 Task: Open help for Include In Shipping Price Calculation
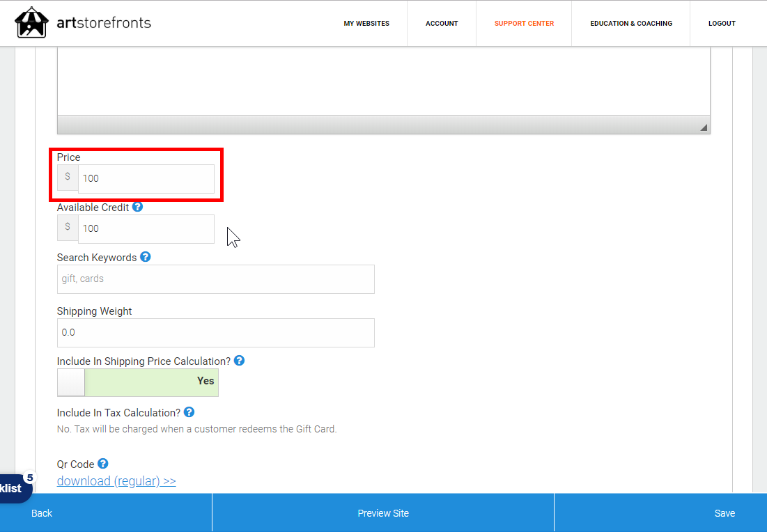coord(239,361)
